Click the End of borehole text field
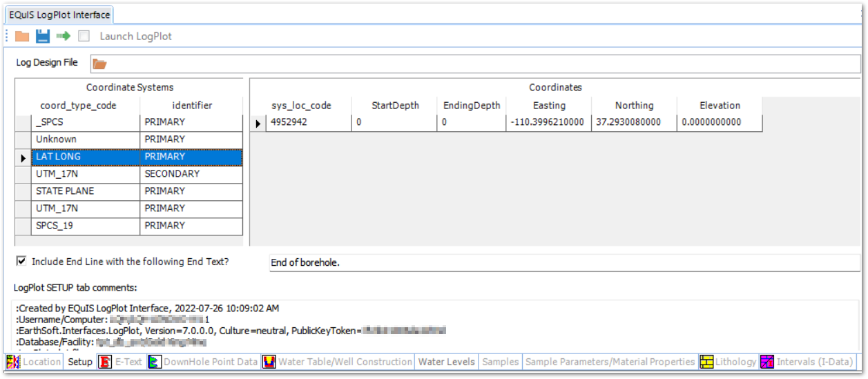Screen dimensions: 868x379 pyautogui.click(x=563, y=263)
